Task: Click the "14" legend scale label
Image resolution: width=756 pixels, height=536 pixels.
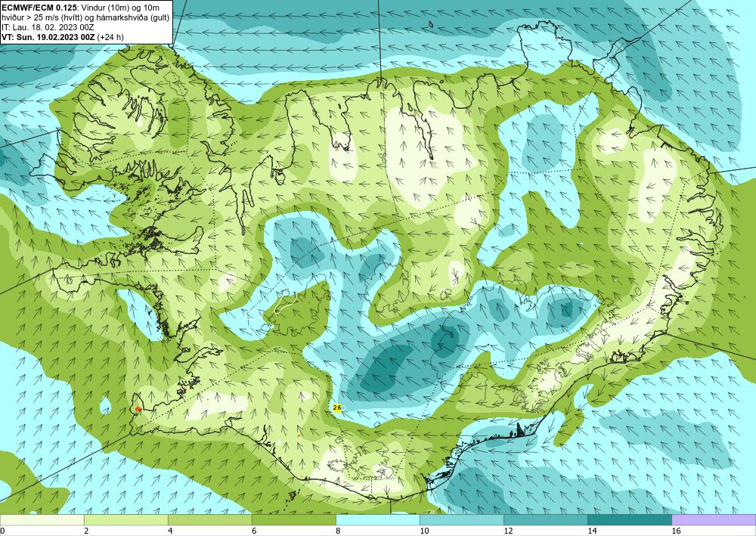Action: click(592, 531)
